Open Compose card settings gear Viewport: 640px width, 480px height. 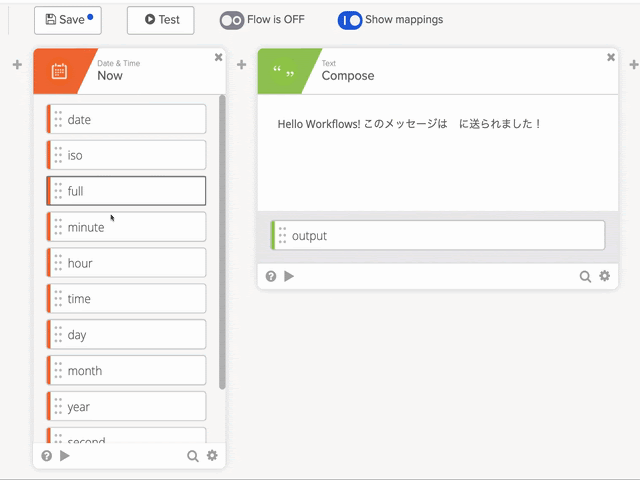point(604,276)
